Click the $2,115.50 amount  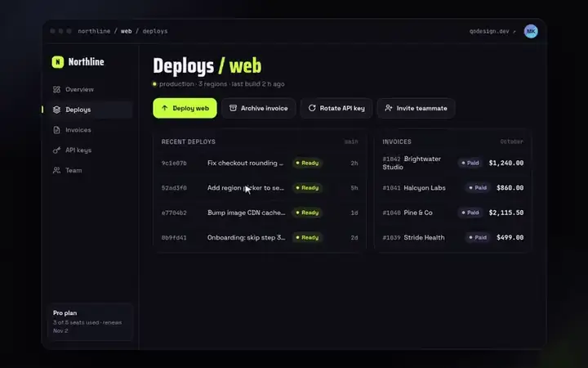pos(506,213)
